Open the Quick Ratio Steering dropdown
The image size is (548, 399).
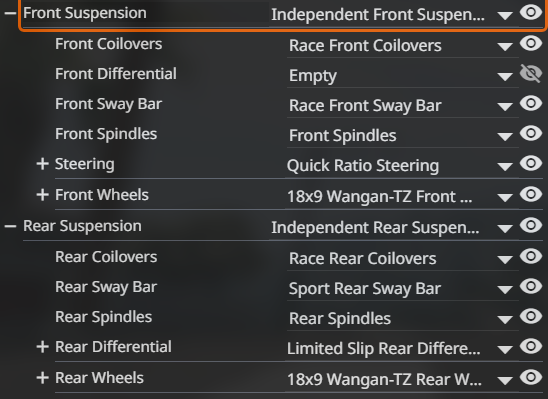click(401, 166)
